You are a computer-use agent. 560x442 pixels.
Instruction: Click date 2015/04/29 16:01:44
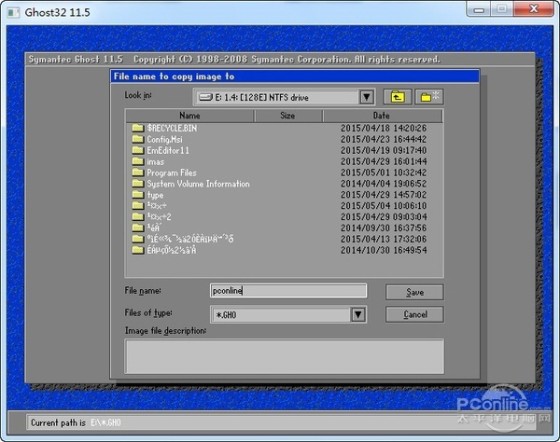(x=384, y=161)
